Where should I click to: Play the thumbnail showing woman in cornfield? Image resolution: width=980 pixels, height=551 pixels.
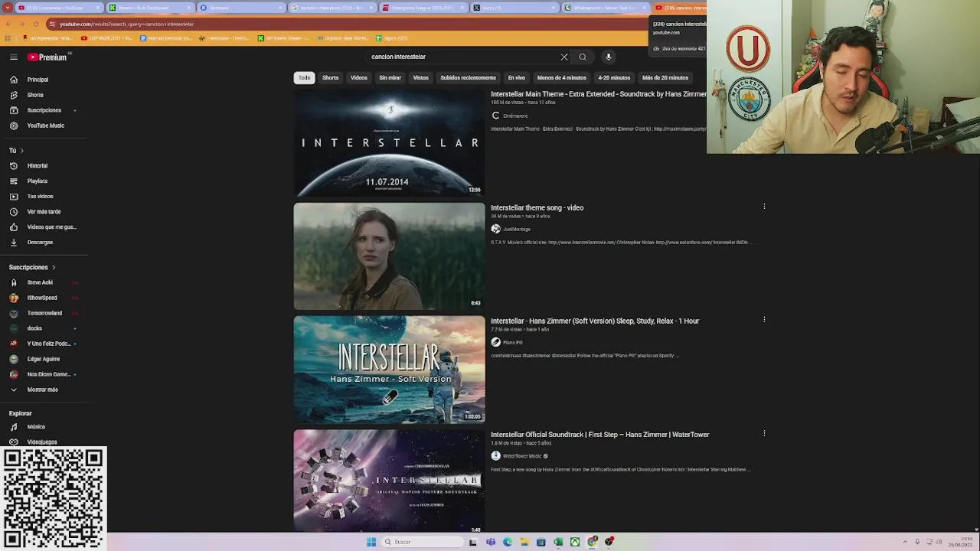point(389,256)
